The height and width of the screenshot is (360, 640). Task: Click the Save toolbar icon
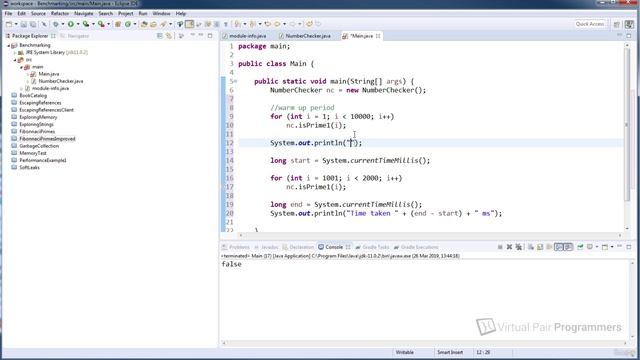point(24,24)
